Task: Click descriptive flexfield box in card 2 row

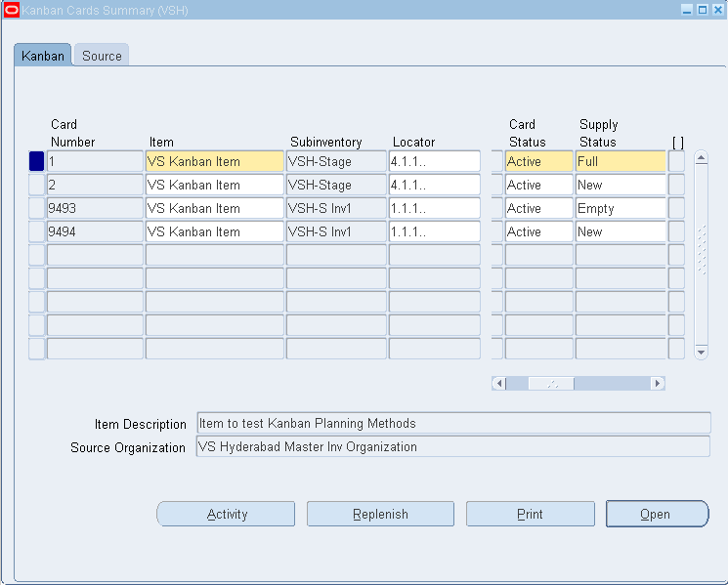Action: point(676,185)
